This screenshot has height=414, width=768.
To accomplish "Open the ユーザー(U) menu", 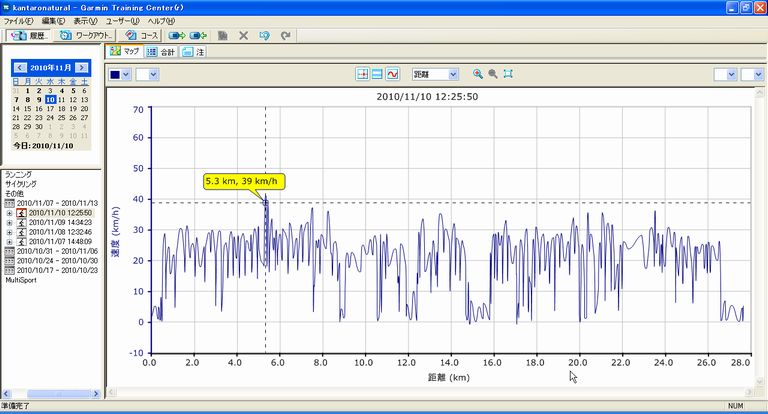I will tap(122, 21).
